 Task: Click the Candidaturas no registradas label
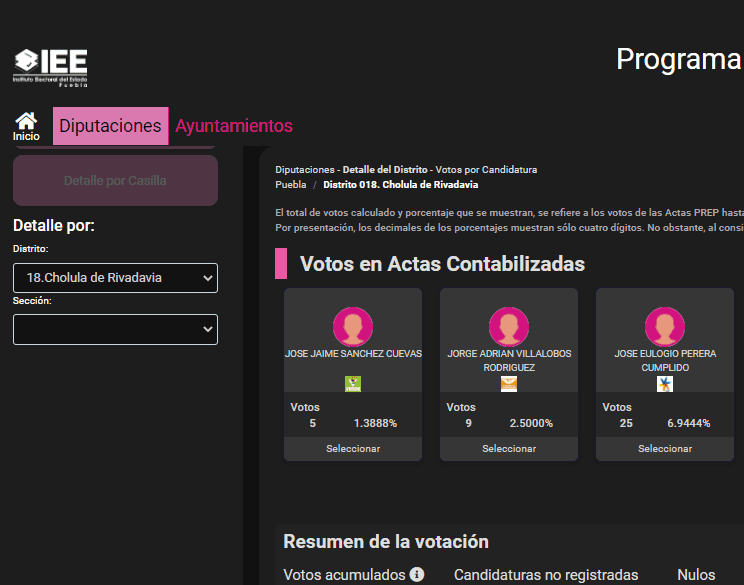pyautogui.click(x=546, y=575)
